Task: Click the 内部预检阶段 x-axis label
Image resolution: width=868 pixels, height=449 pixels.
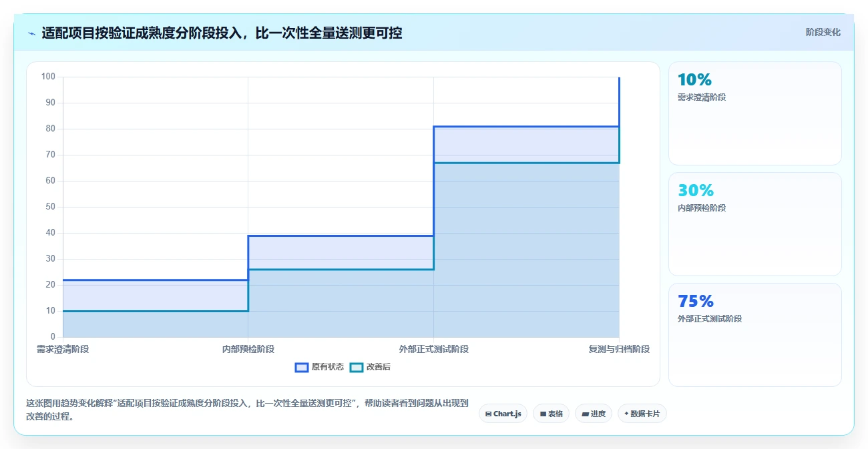Action: [248, 349]
